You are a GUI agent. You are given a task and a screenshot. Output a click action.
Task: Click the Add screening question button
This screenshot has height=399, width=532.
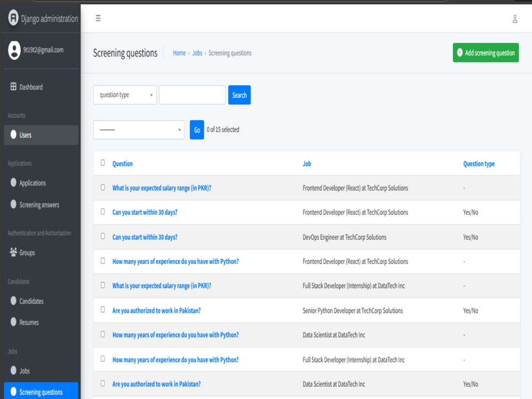click(486, 53)
